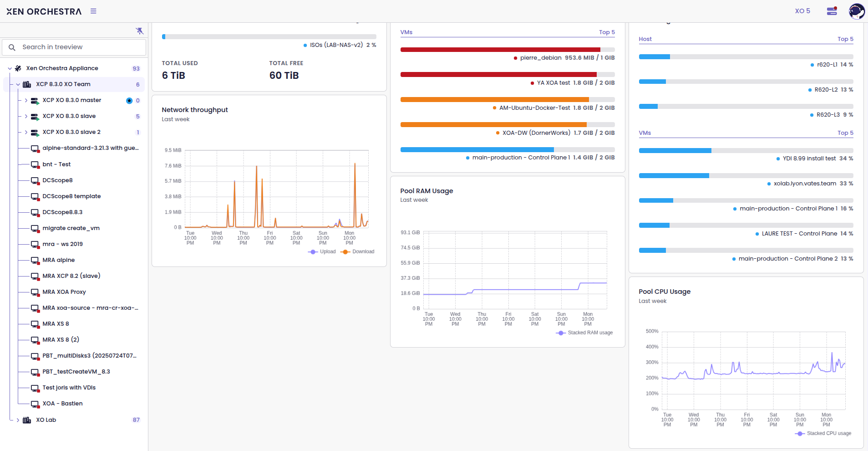This screenshot has height=451, width=868.
Task: Click the XOA - Bastien VM icon
Action: [35, 404]
